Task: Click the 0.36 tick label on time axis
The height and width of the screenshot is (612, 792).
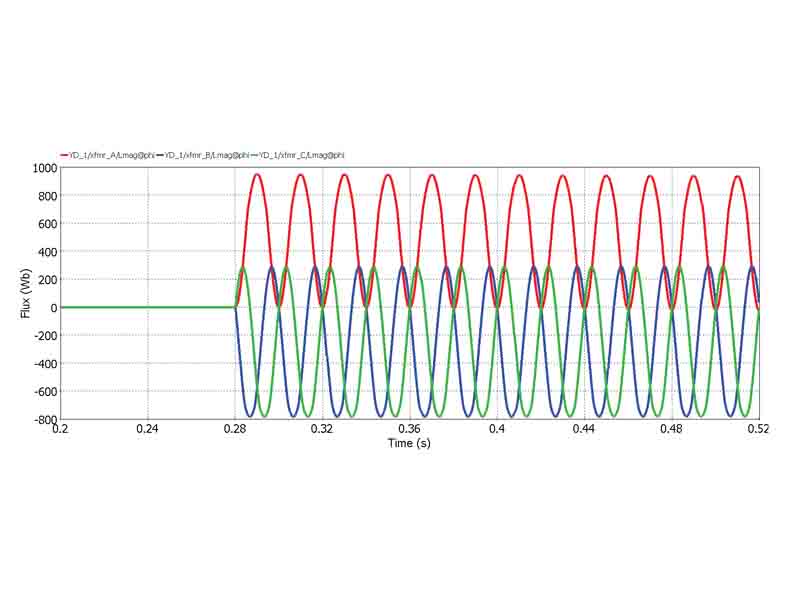Action: pos(409,429)
